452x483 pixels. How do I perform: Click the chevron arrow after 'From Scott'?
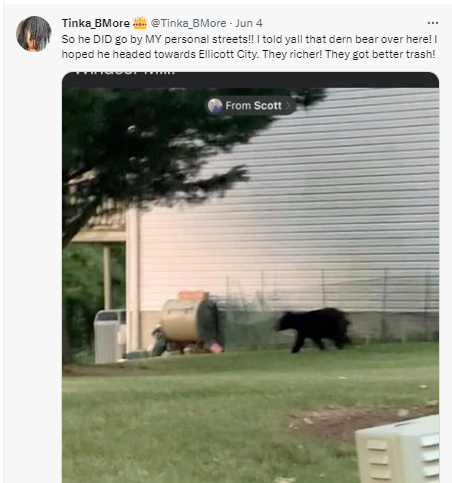288,106
